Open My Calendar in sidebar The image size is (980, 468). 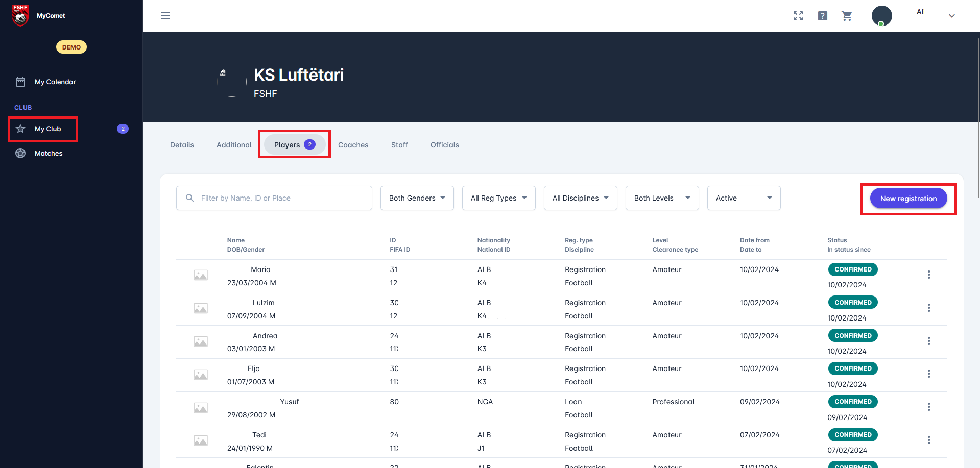tap(55, 82)
